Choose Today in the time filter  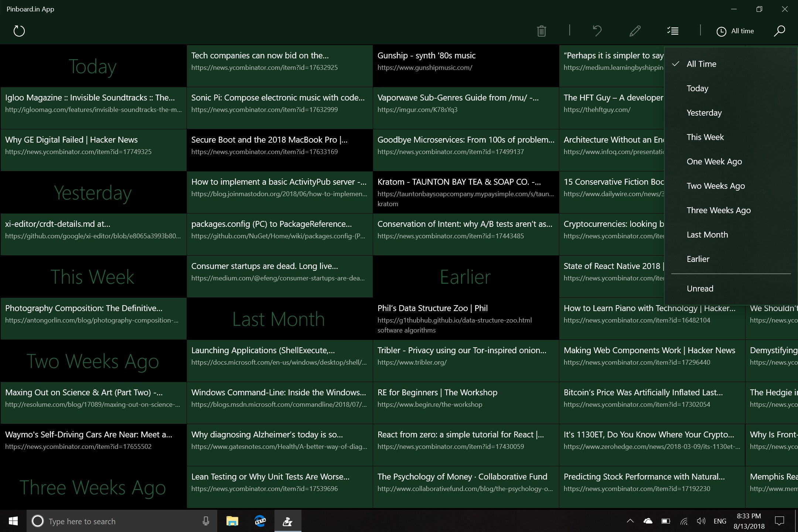click(698, 88)
